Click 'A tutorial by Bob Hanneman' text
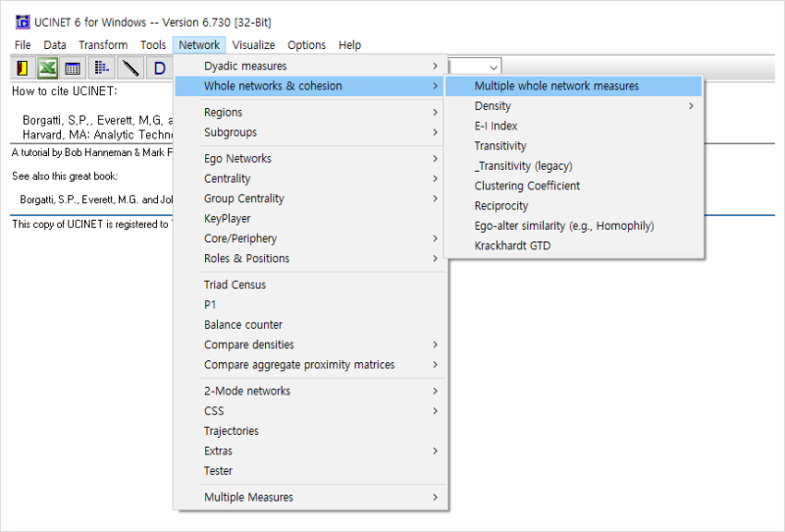This screenshot has width=785, height=532. (72, 152)
